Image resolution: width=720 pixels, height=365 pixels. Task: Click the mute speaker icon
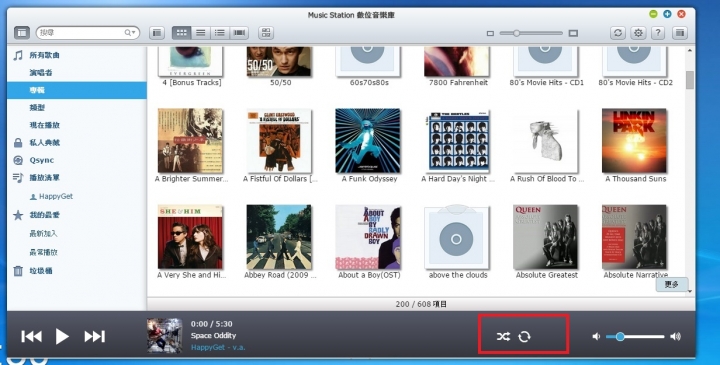click(596, 337)
